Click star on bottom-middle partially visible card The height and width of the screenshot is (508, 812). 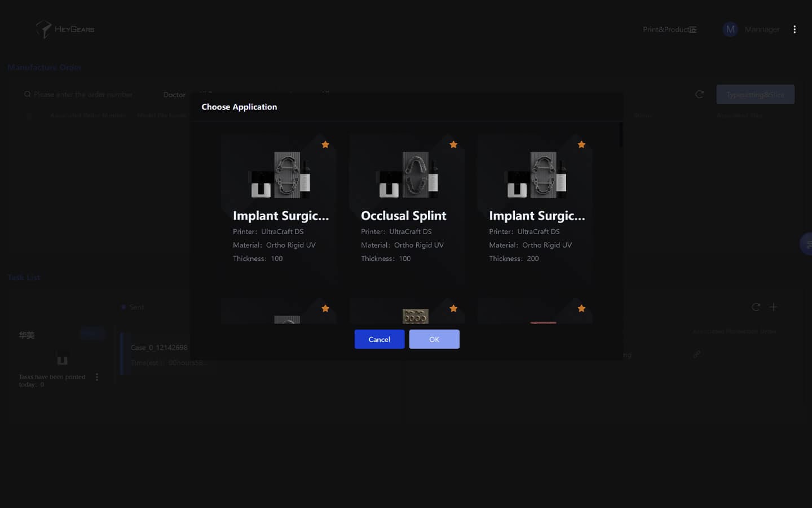pos(453,308)
